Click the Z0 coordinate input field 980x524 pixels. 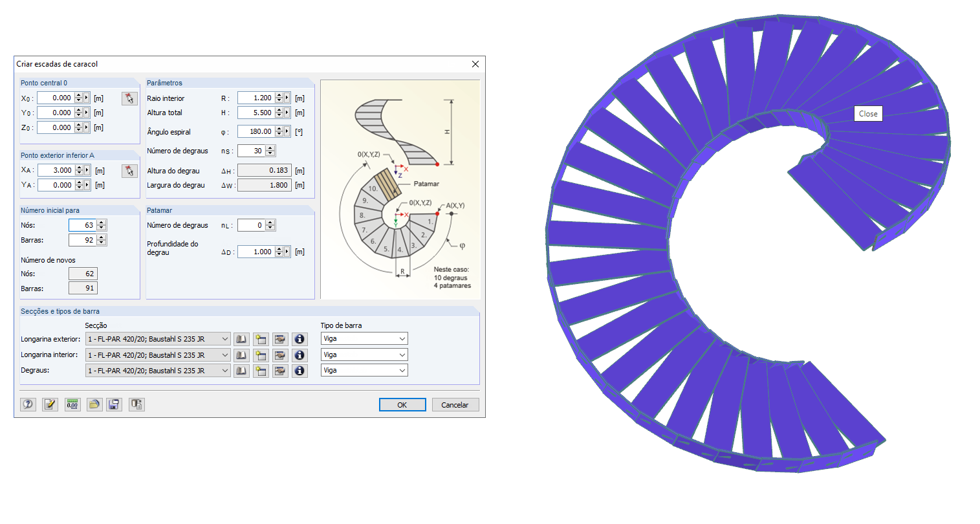[56, 127]
